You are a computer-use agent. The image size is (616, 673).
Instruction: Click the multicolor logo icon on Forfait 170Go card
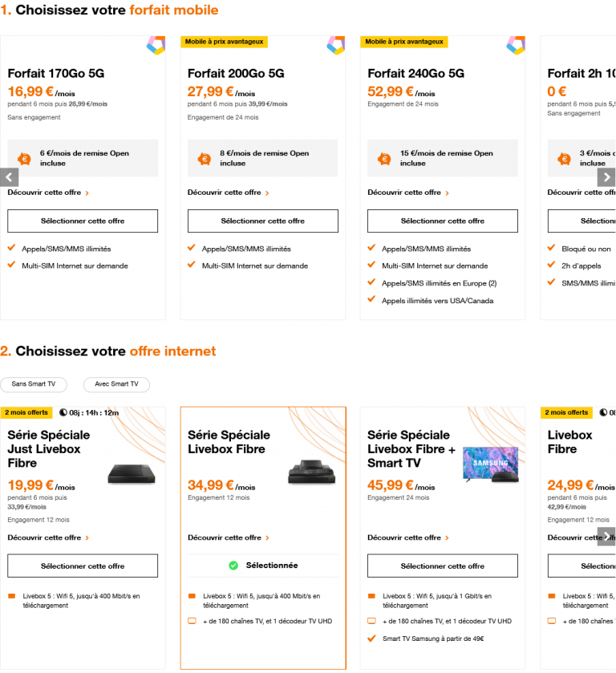[x=157, y=46]
